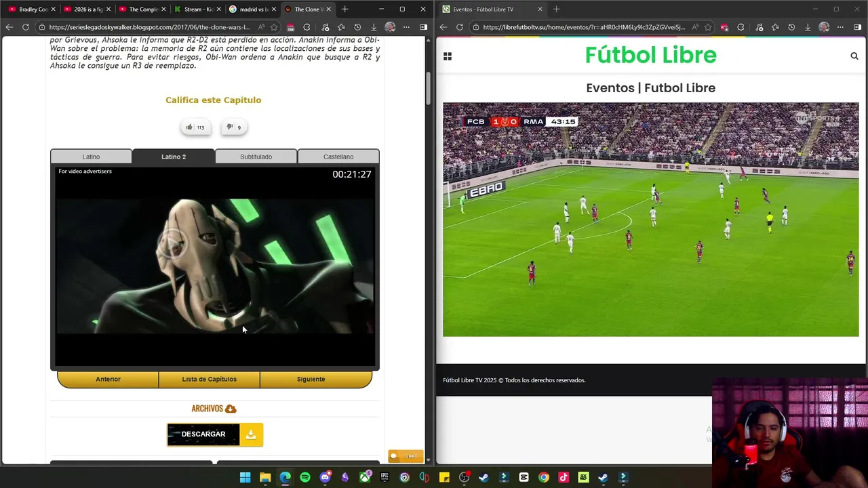Click the thumbs-down rating button showing 9
Screen dimensions: 868x488
[234, 127]
